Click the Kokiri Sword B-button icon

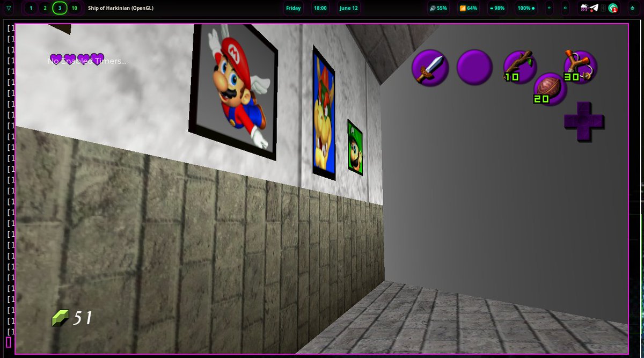click(430, 68)
